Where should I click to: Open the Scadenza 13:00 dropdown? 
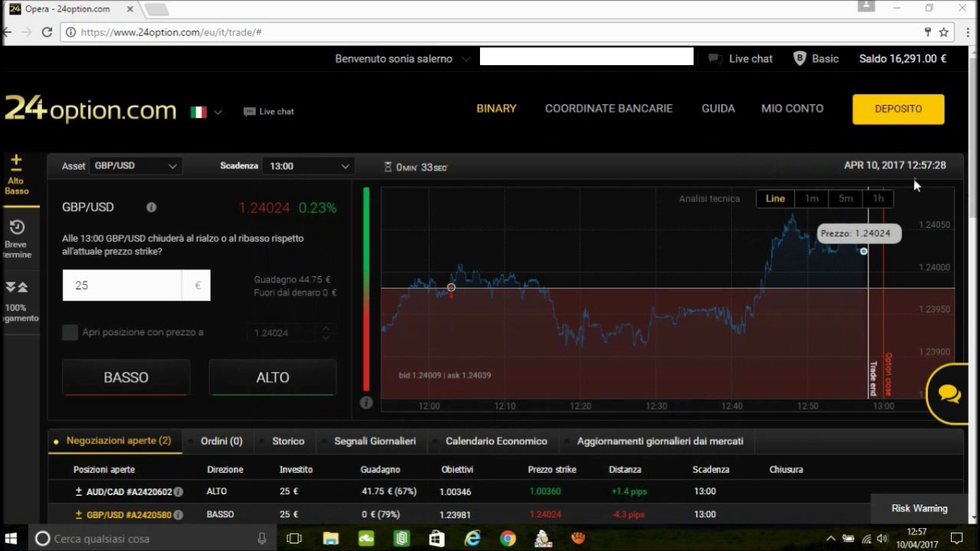click(307, 166)
